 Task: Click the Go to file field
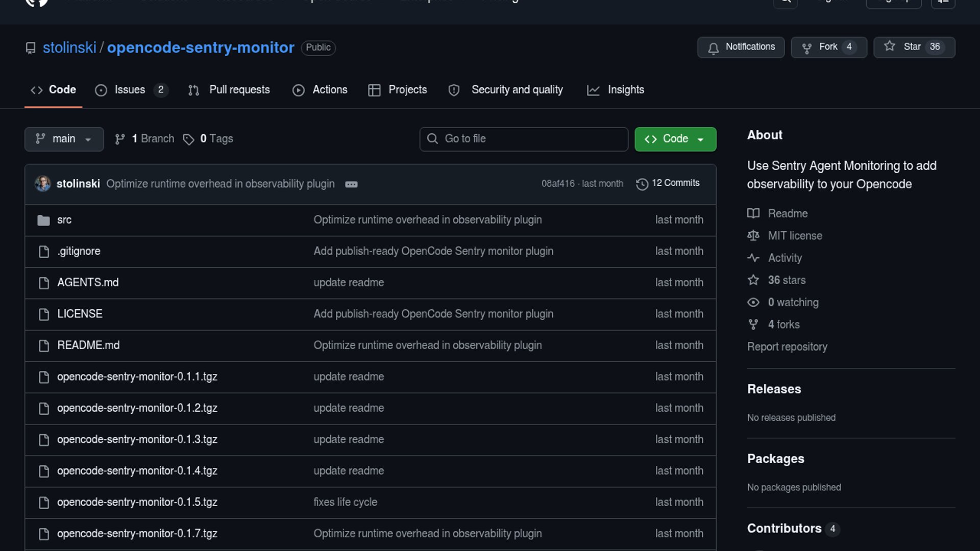coord(524,139)
